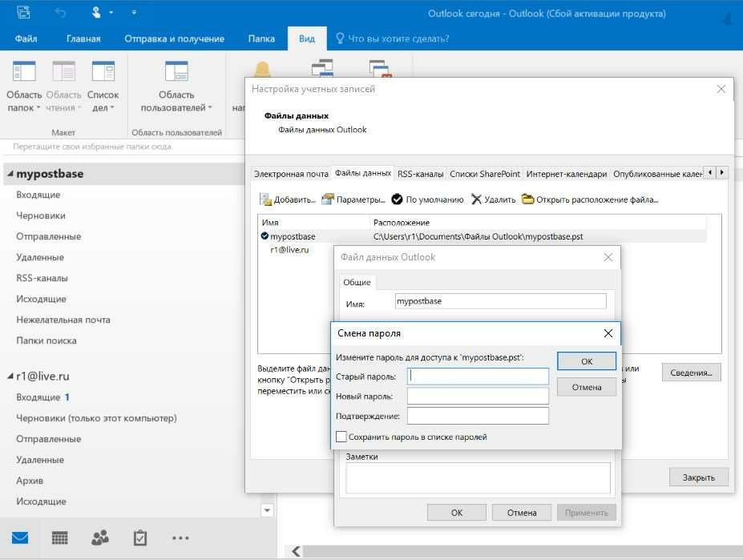
Task: Click Open File Location folder icon
Action: 527,199
